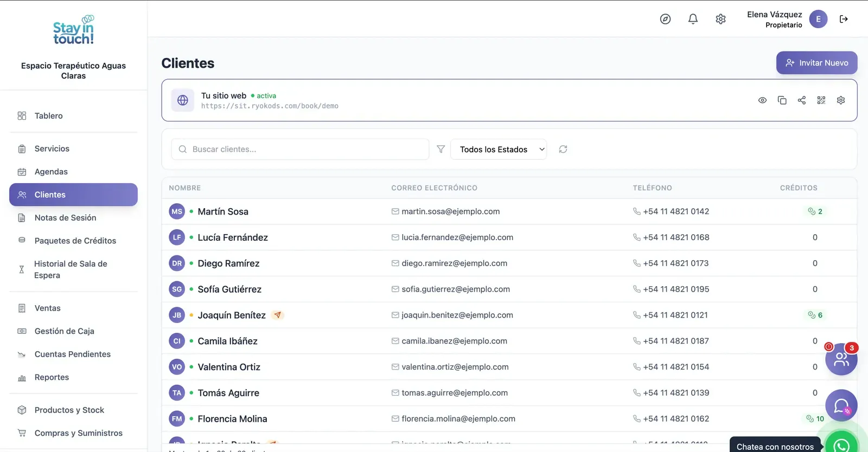Open Cuentas Pendientes

[x=73, y=354]
